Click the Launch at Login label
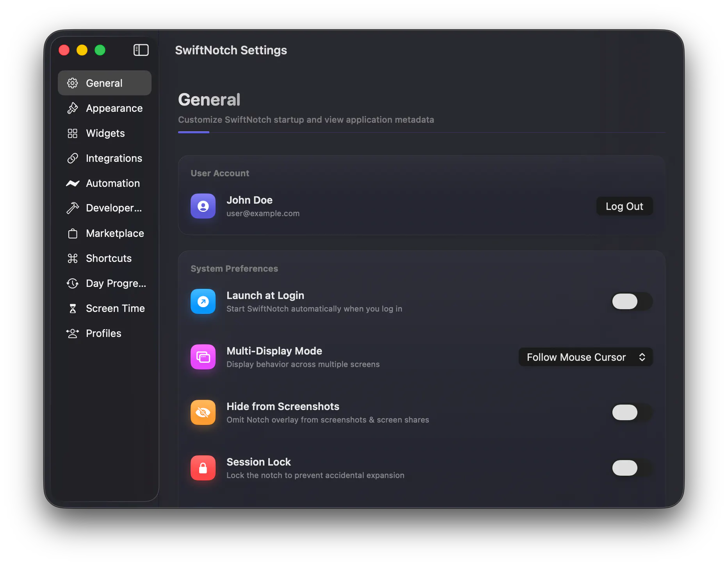 (265, 296)
